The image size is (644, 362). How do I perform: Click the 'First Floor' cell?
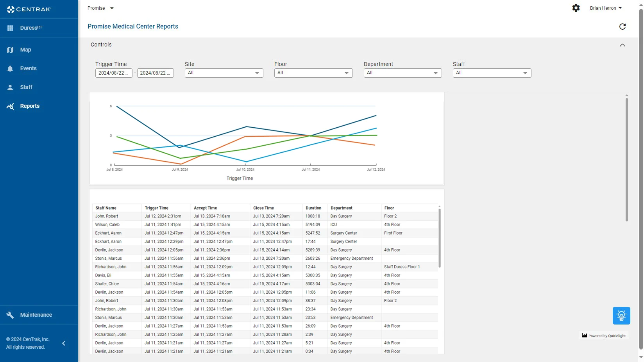pyautogui.click(x=393, y=233)
